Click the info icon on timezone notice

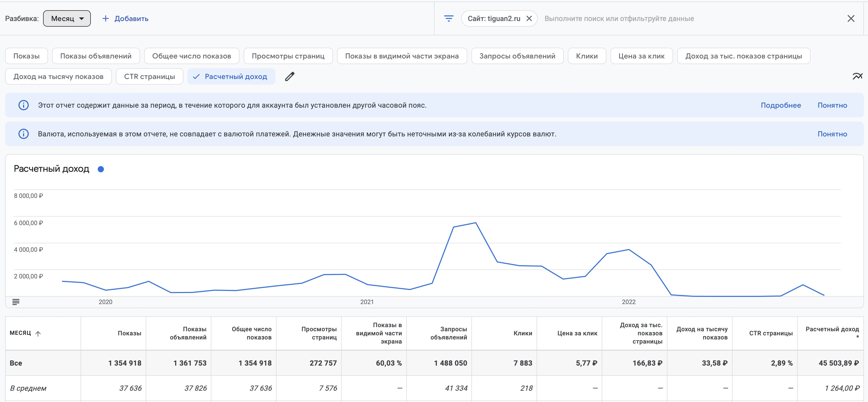tap(24, 105)
